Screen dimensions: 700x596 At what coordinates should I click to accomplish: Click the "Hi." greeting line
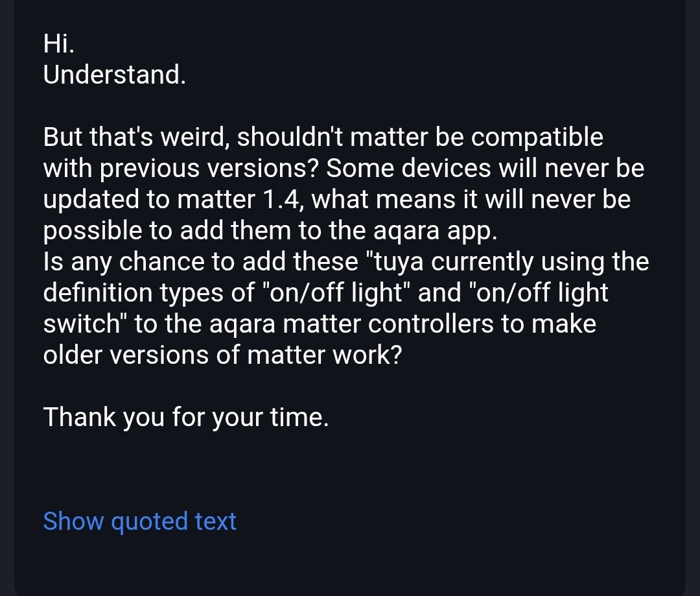(59, 43)
